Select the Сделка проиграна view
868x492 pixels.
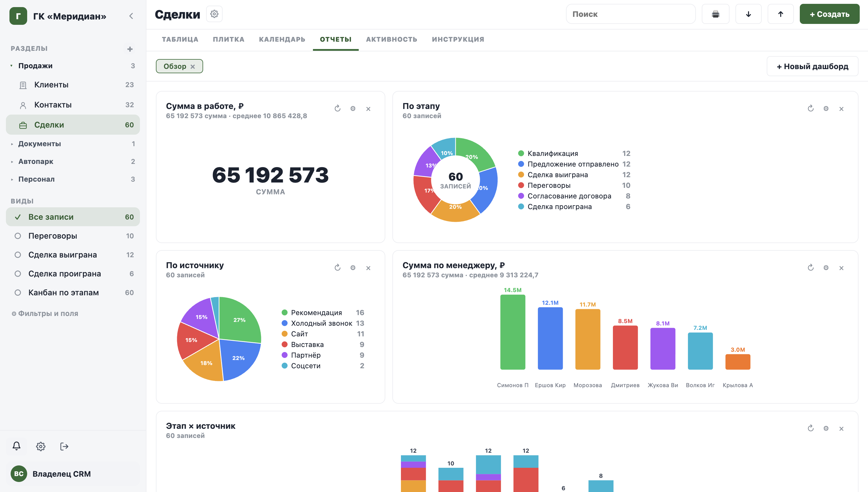[73, 274]
